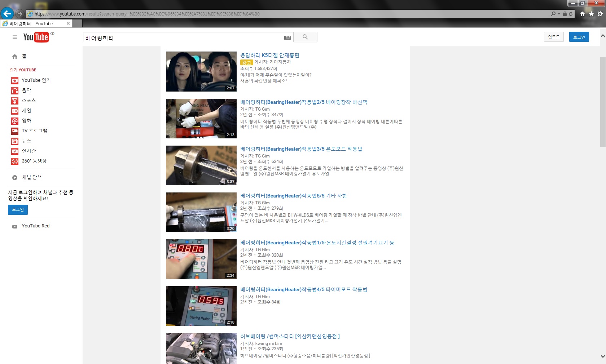Click the browser address bar URL

coord(147,14)
